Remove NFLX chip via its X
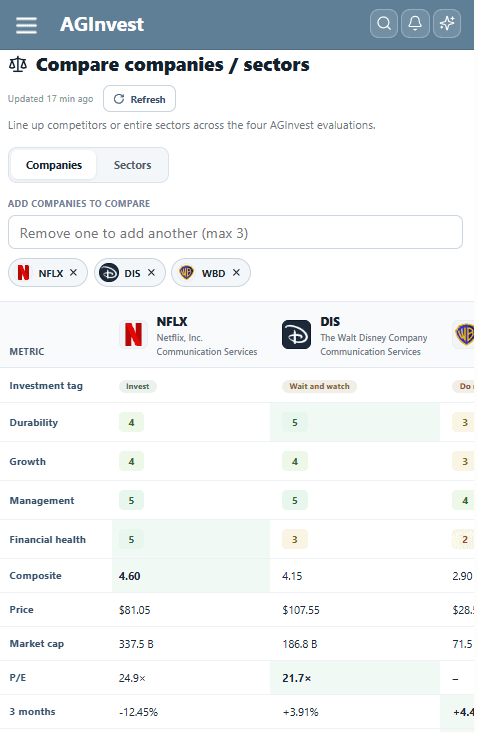This screenshot has width=477, height=732. click(x=73, y=273)
